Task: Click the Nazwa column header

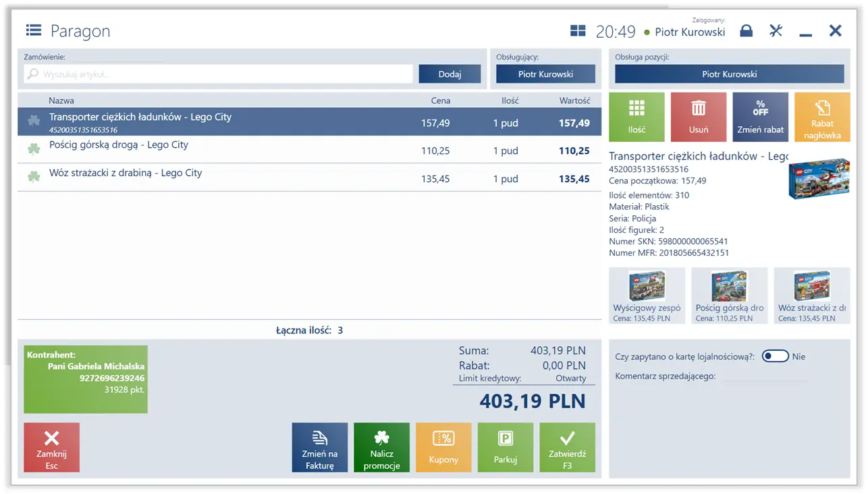Action: [x=61, y=101]
